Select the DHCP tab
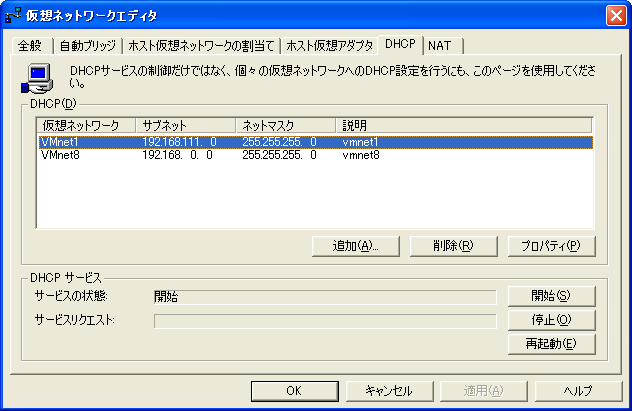The image size is (632, 411). tap(400, 44)
